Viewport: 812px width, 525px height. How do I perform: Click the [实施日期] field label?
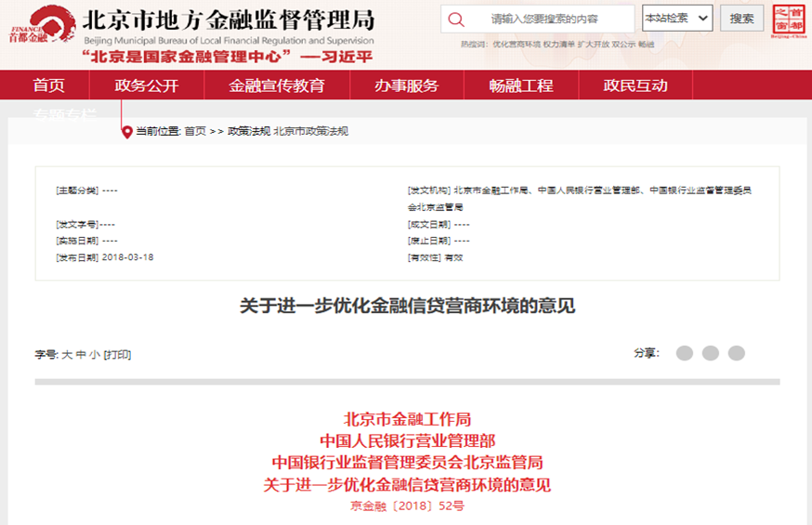(x=77, y=241)
